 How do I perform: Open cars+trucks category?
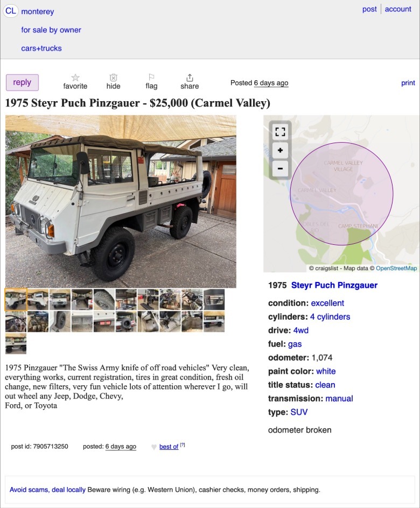(41, 48)
